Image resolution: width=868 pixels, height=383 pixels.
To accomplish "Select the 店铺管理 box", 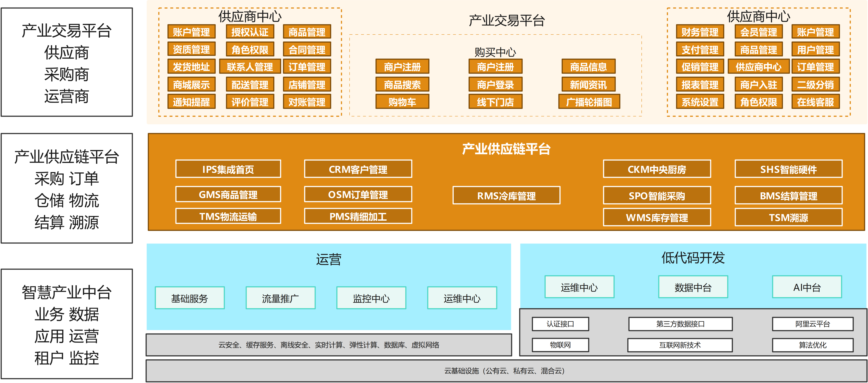I will [x=307, y=84].
